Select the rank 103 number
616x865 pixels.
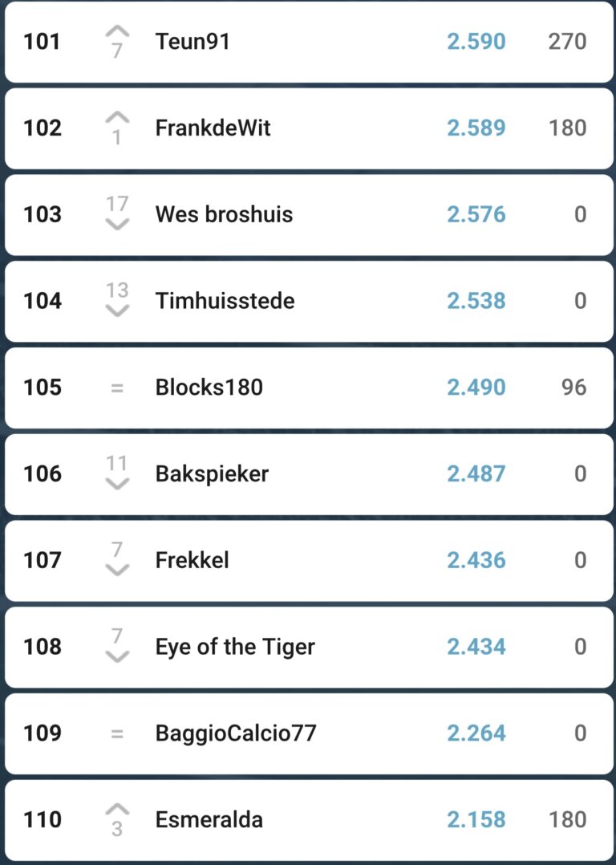43,215
